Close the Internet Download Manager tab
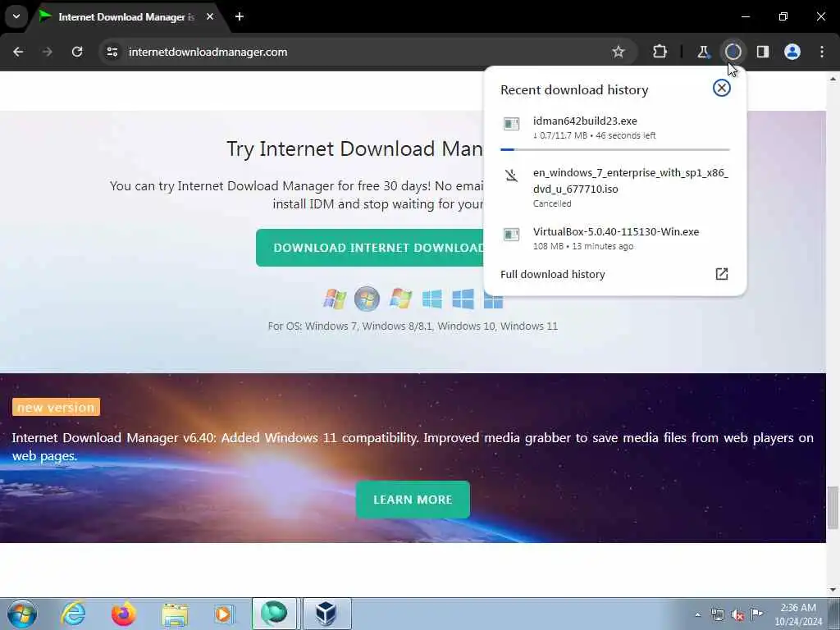 210,16
